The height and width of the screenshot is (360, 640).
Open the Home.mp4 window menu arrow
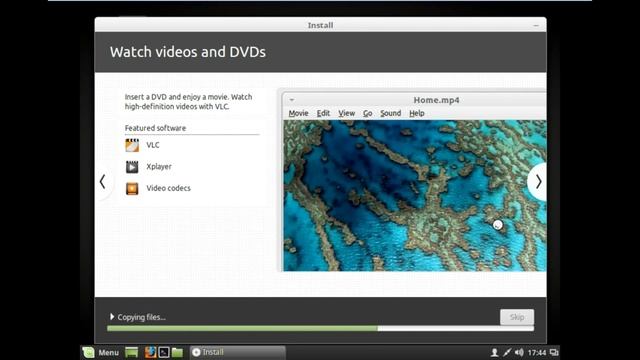click(292, 100)
